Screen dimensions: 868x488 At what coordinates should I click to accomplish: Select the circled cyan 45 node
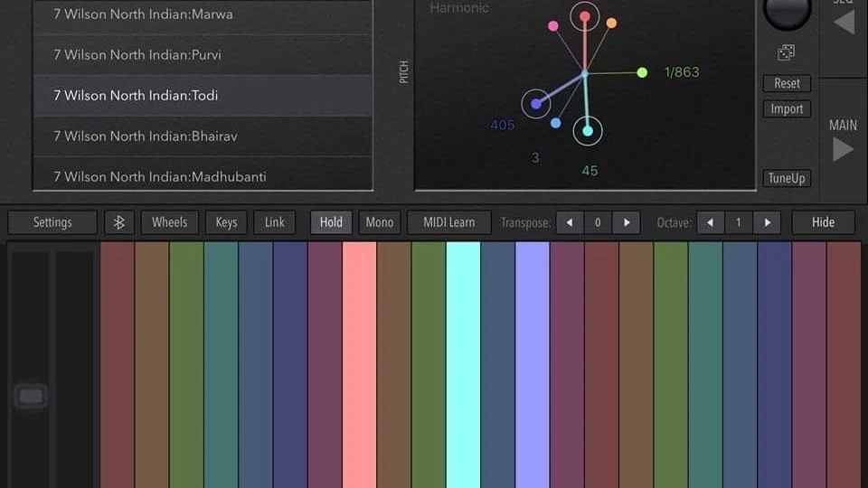pyautogui.click(x=588, y=130)
